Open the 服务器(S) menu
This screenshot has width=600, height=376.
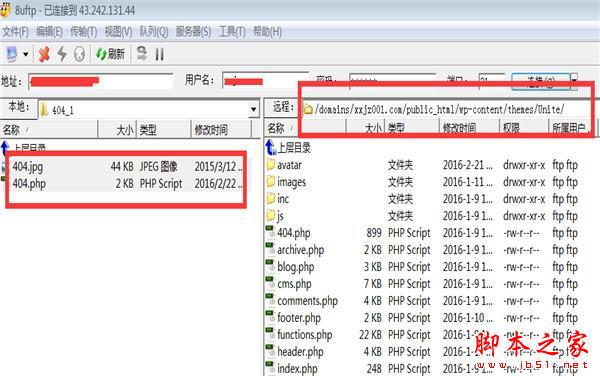[x=193, y=31]
